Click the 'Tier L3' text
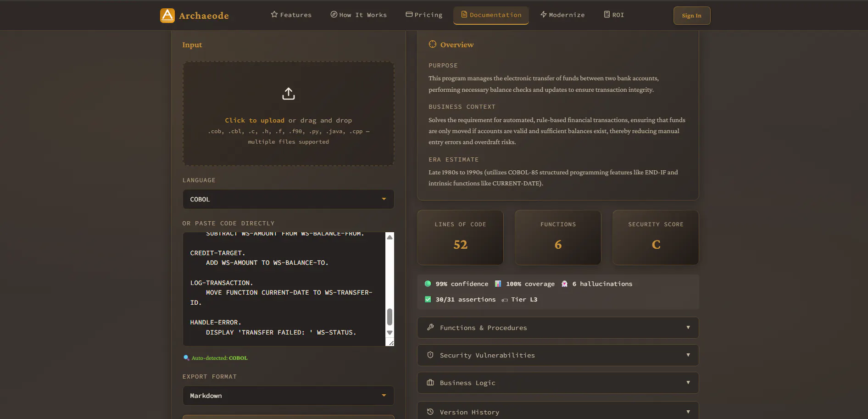This screenshot has width=868, height=419. pos(524,300)
